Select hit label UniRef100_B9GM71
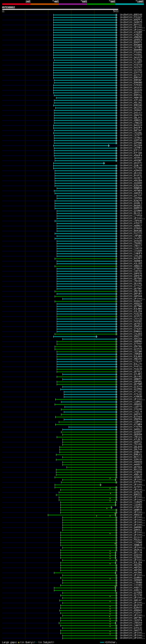 pyautogui.click(x=131, y=42)
